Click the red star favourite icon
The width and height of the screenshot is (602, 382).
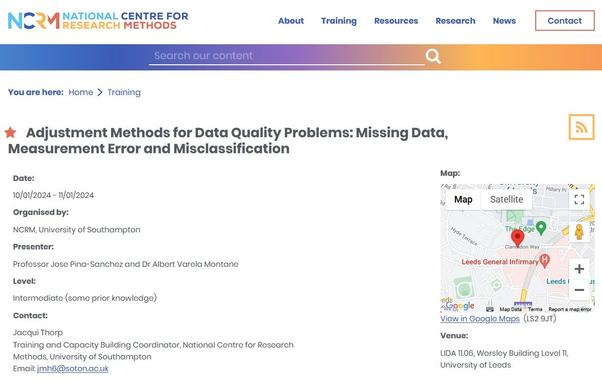pos(10,132)
